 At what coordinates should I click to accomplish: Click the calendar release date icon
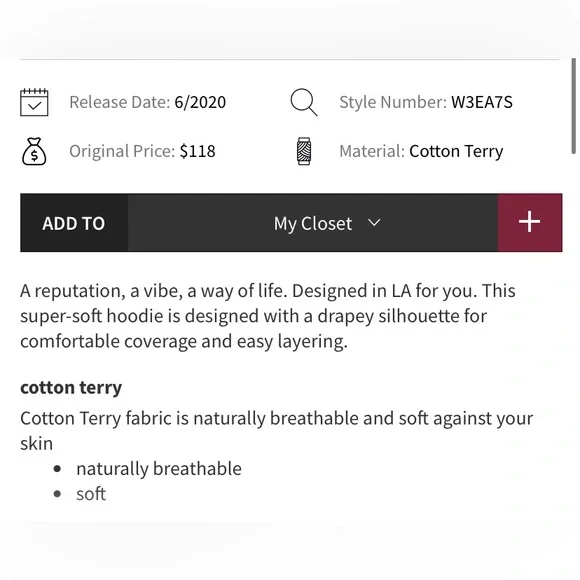(34, 102)
